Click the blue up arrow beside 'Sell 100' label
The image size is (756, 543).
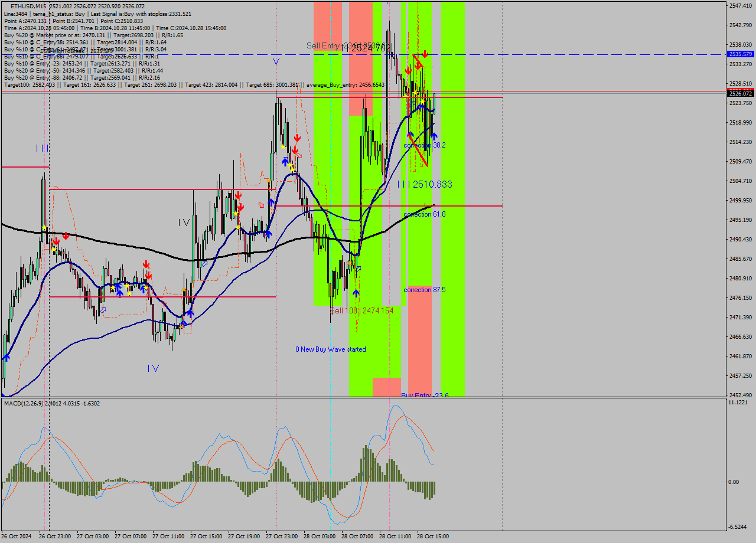pos(356,293)
